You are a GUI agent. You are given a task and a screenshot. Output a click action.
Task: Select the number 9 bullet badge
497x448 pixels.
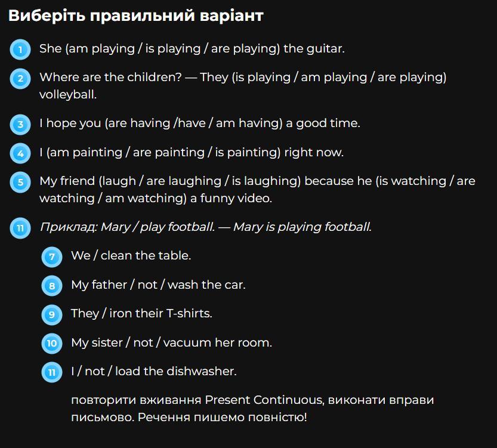coord(52,314)
